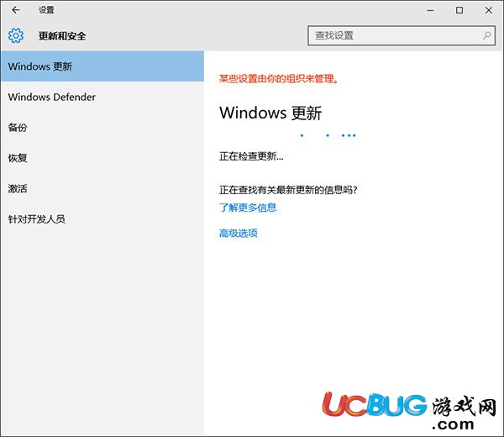Open the 了解更多信息 link
The image size is (504, 437).
tap(248, 208)
